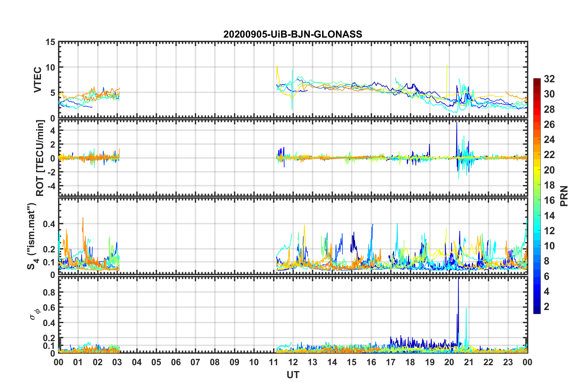Click x-axis tick label 04
The height and width of the screenshot is (392, 586).
tap(137, 362)
